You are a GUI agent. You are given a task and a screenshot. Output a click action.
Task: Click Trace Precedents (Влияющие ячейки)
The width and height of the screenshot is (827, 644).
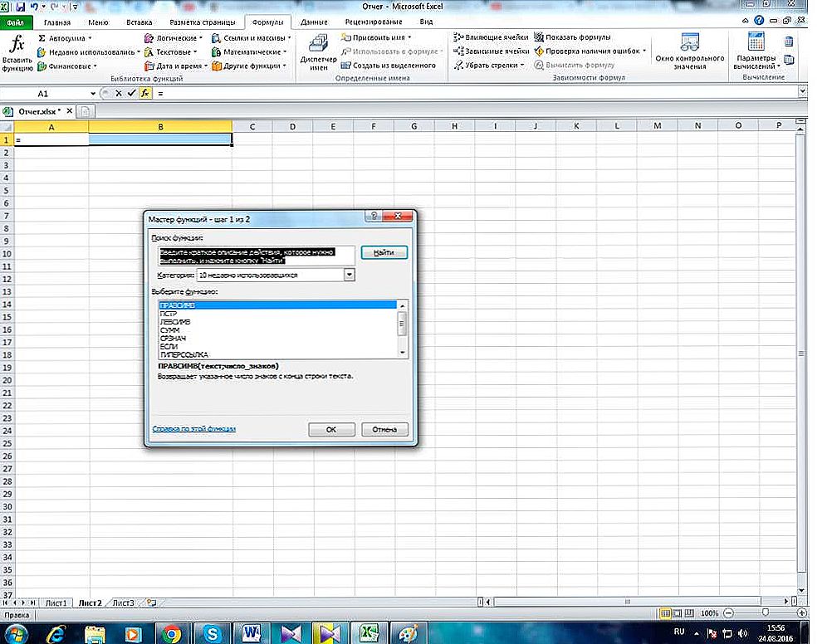click(x=492, y=37)
